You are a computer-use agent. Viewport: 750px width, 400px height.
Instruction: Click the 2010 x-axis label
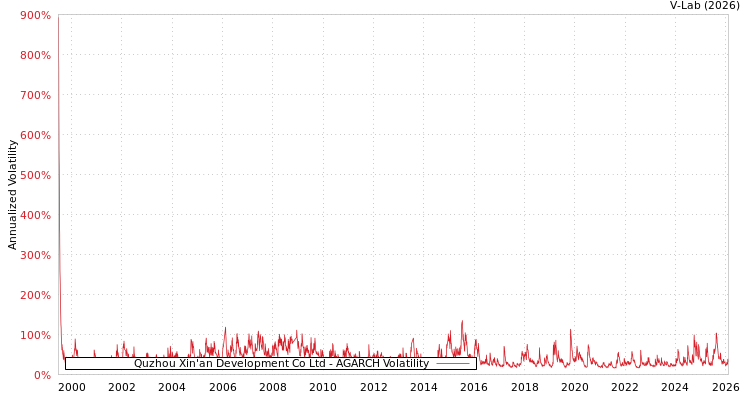[x=323, y=387]
